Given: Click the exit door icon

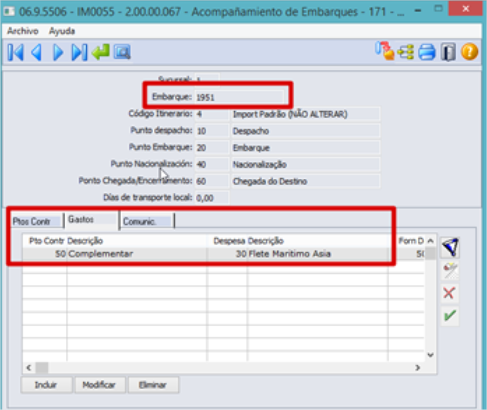Looking at the screenshot, I should tap(448, 52).
